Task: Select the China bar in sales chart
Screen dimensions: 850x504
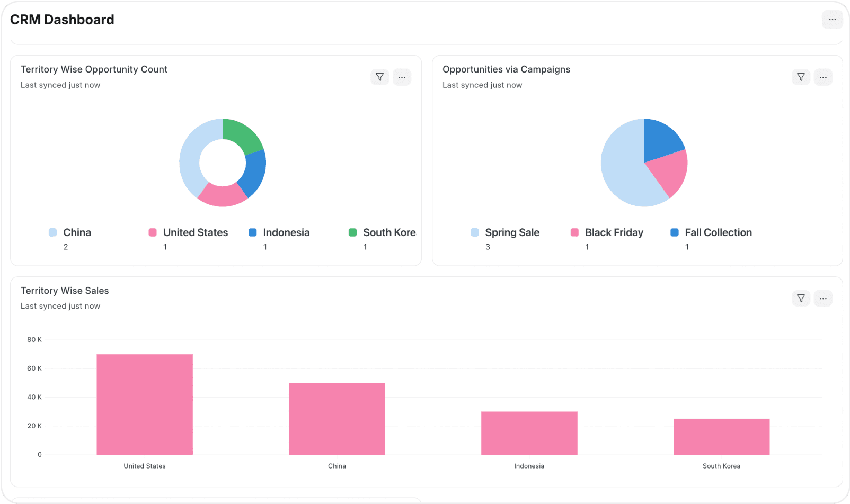Action: pos(337,418)
